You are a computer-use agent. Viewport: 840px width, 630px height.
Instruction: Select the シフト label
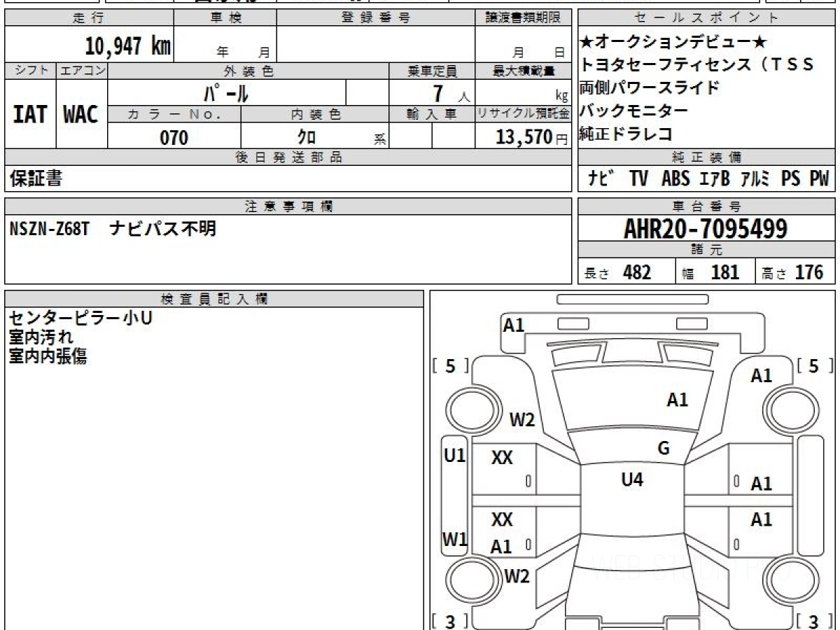(31, 71)
